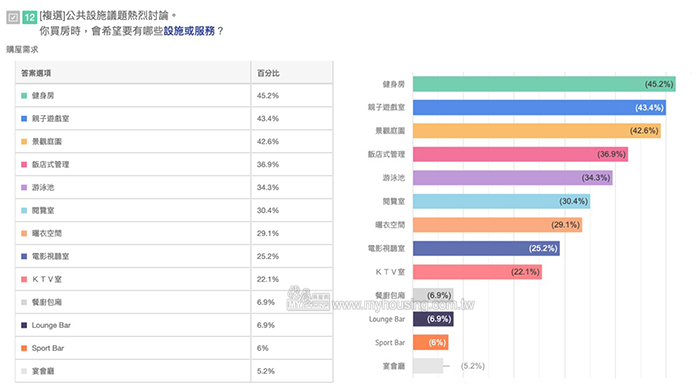Image resolution: width=700 pixels, height=392 pixels.
Task: Select the 景觀庭園 table row
Action: pos(174,142)
